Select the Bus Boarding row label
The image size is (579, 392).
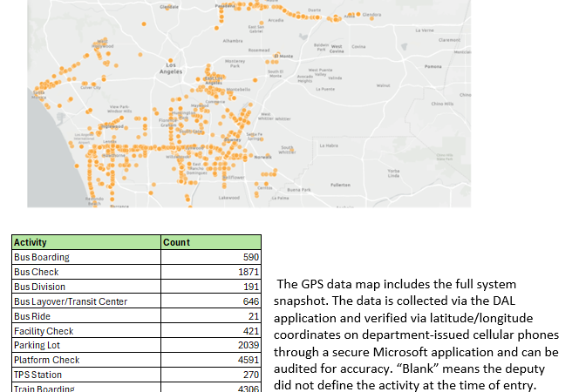click(x=42, y=257)
